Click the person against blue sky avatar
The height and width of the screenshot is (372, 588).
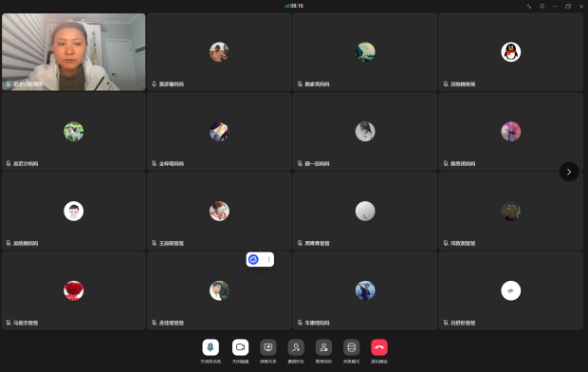pos(365,290)
